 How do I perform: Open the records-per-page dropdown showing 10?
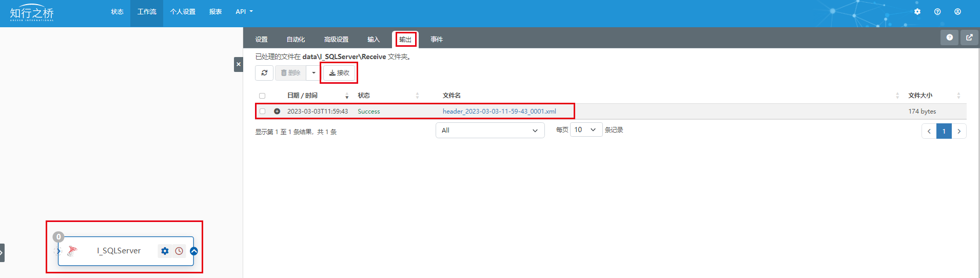point(586,129)
